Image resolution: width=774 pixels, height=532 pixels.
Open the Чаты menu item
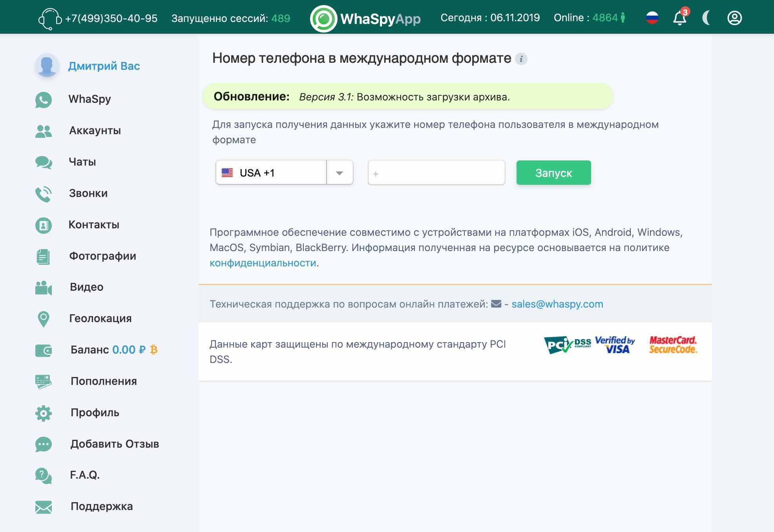(x=82, y=162)
